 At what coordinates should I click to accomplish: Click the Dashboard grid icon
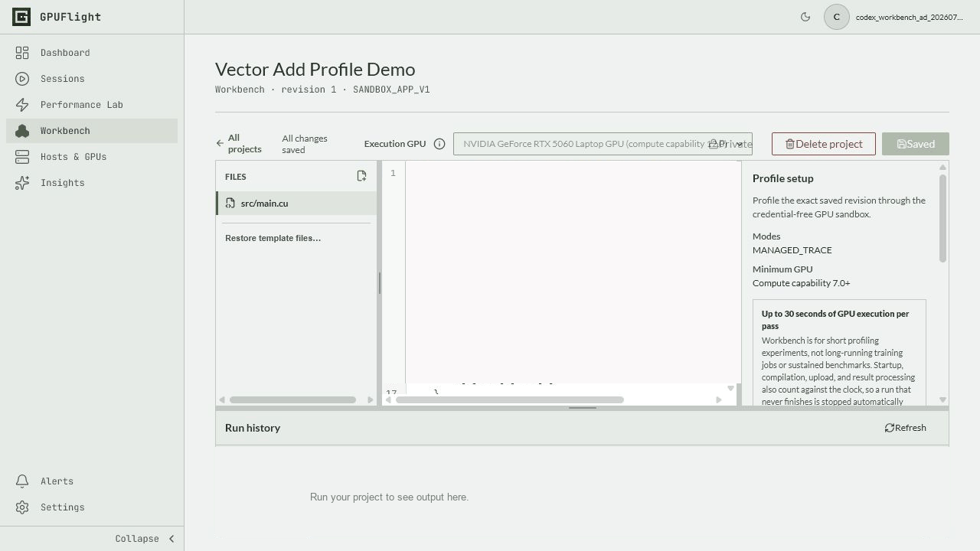pyautogui.click(x=22, y=53)
